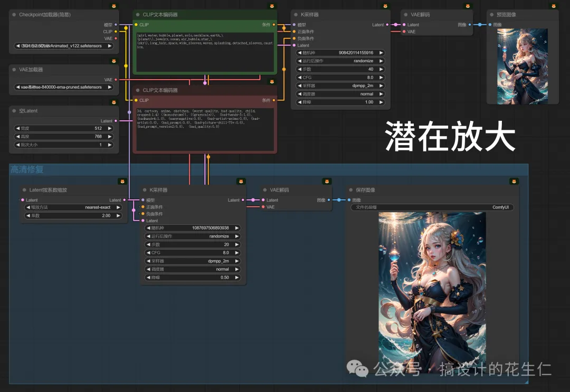Click the VAE解码 title in 高清修复 group
This screenshot has width=570, height=392.
pos(279,190)
